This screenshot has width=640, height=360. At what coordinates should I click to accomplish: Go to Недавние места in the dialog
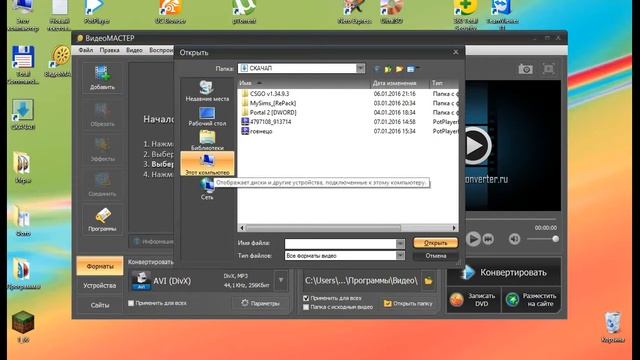pyautogui.click(x=207, y=91)
